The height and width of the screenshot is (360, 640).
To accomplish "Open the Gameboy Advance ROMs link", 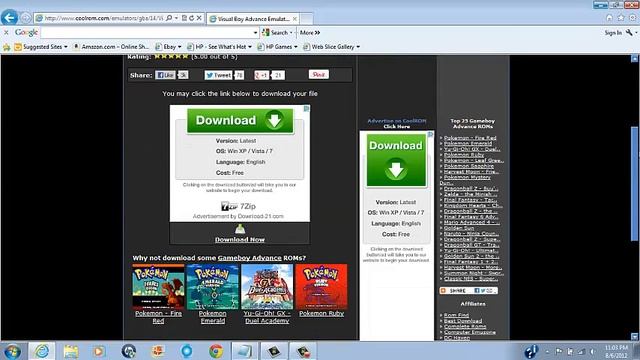I will click(249, 258).
